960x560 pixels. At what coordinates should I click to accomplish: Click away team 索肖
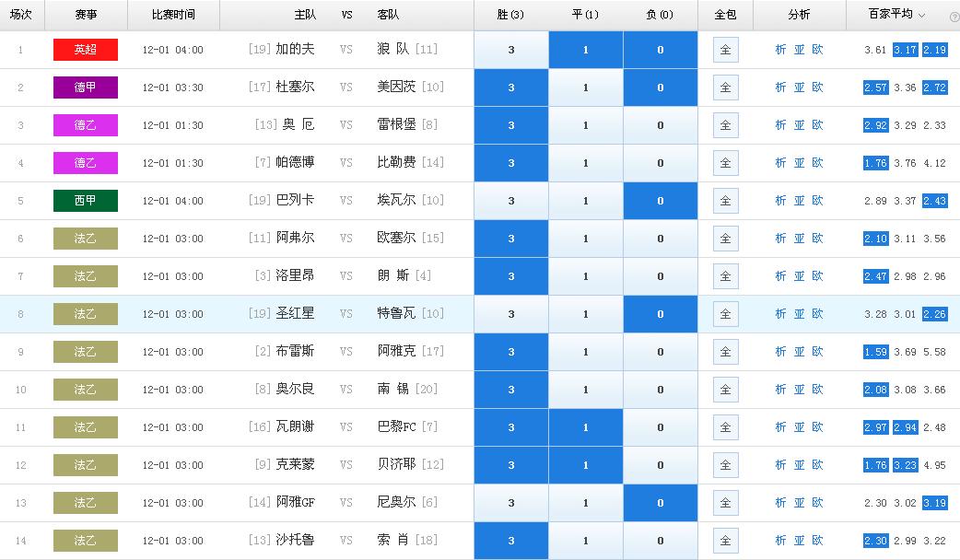click(393, 540)
